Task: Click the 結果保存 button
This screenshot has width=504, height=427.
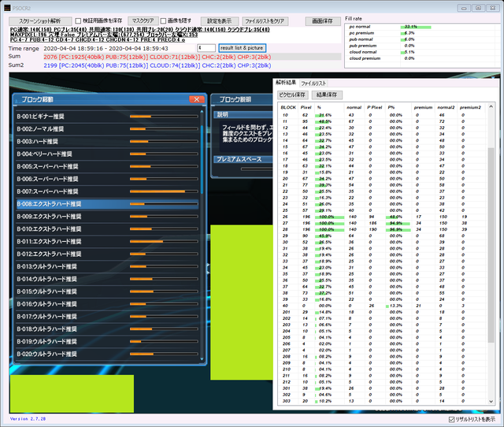Action: [327, 95]
